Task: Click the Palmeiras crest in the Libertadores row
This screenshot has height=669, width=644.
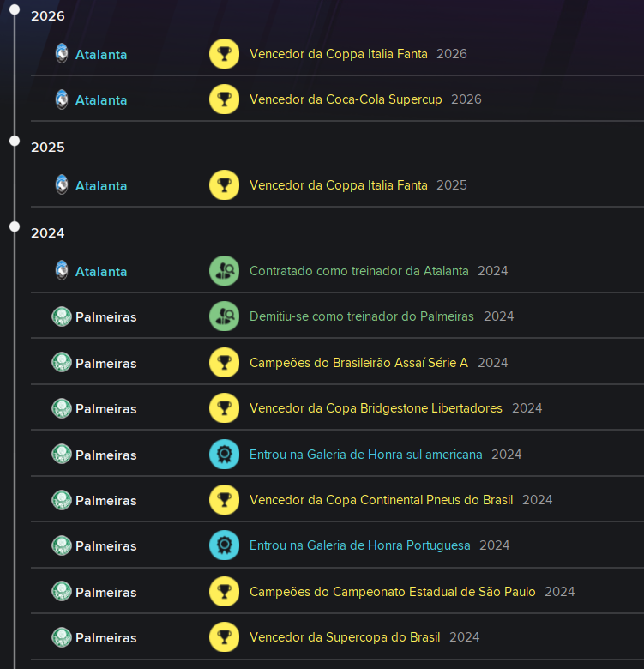Action: click(x=62, y=408)
